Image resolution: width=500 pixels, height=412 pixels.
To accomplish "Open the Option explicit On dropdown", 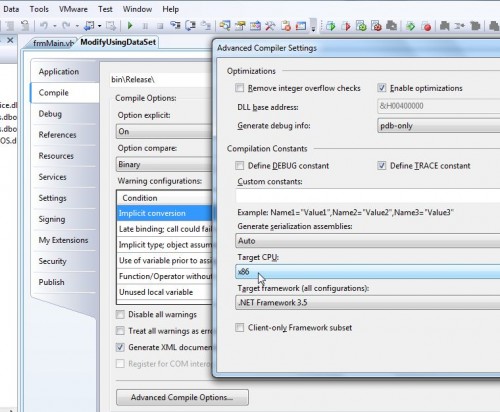I will [164, 131].
